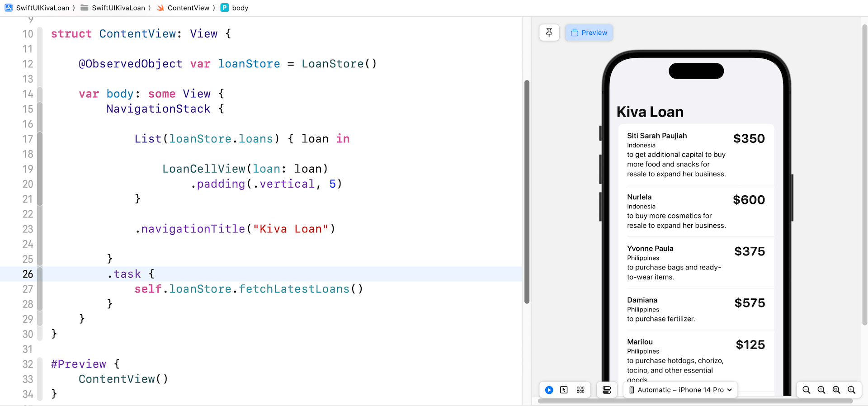Select SwiftUIKivaLoan project in breadcrumb

click(x=43, y=8)
